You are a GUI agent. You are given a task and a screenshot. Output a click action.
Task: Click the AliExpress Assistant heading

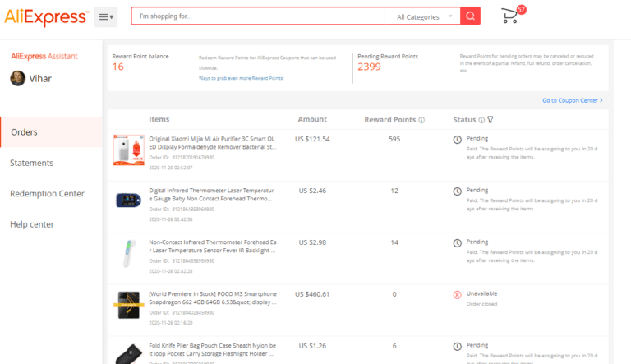tap(44, 56)
